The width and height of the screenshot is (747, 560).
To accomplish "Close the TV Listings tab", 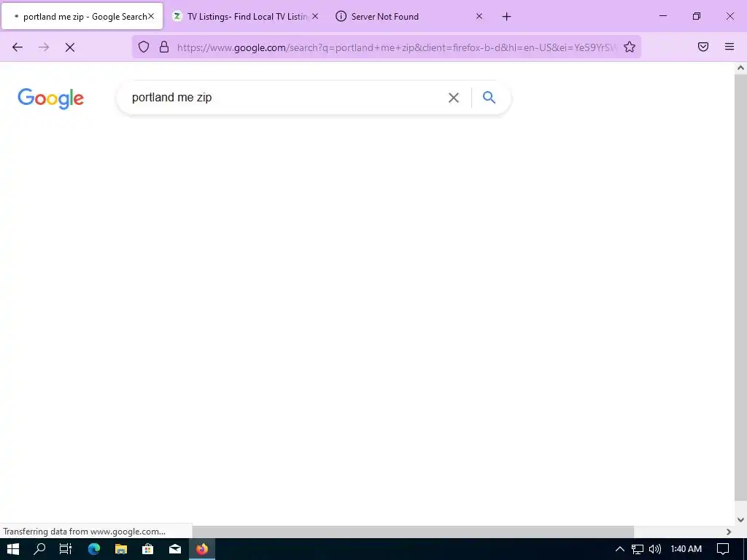I will coord(315,16).
